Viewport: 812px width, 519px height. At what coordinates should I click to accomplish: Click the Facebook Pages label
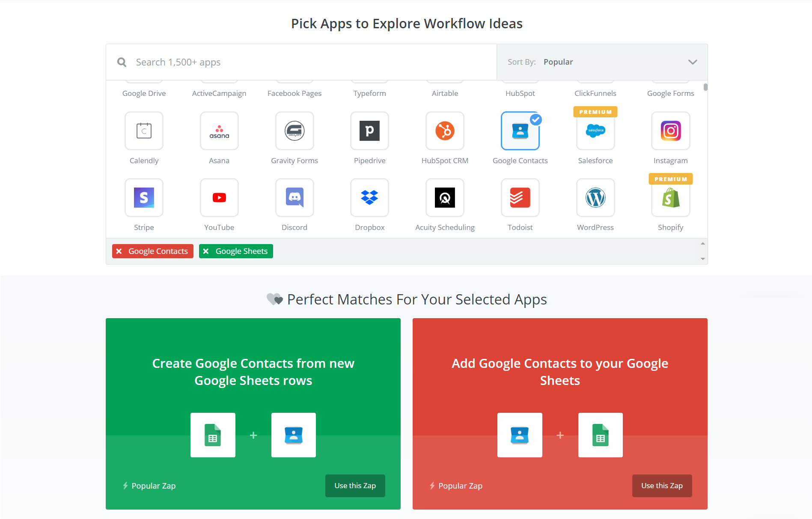(x=294, y=93)
